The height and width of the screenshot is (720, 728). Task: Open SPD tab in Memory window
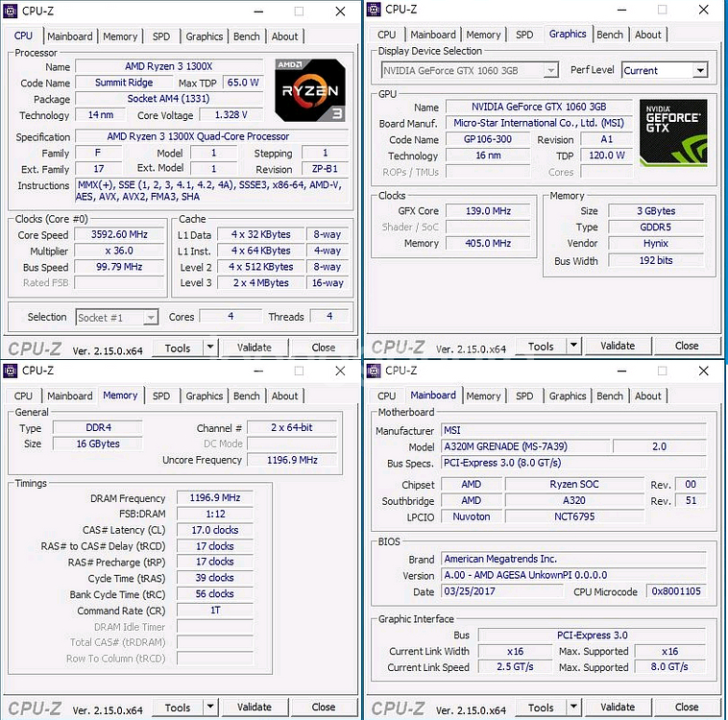pyautogui.click(x=161, y=396)
